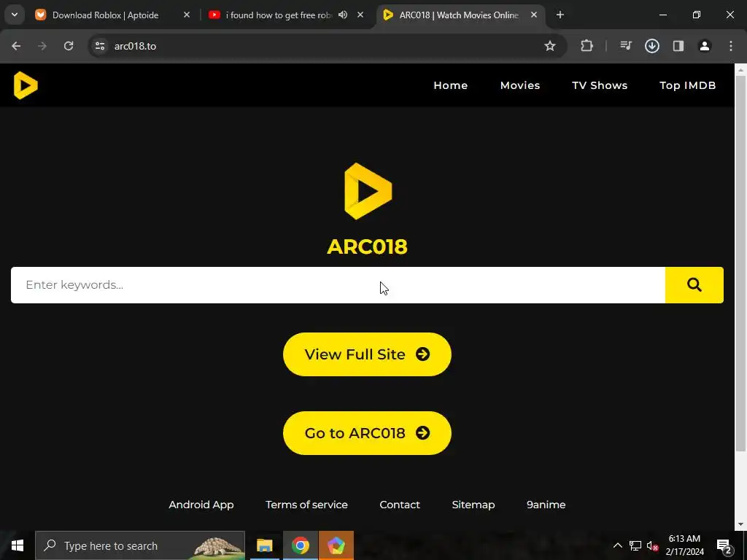Open the network icon in system tray
The height and width of the screenshot is (560, 747).
[x=635, y=545]
